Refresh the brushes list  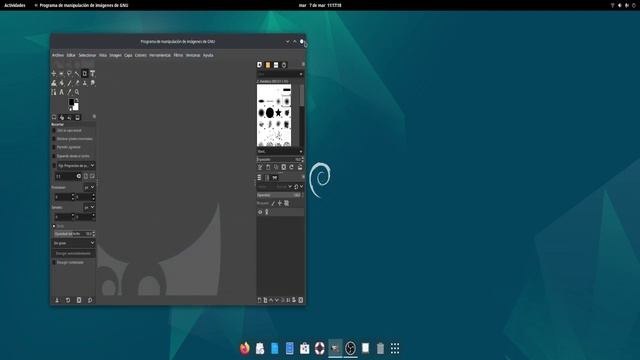(291, 167)
